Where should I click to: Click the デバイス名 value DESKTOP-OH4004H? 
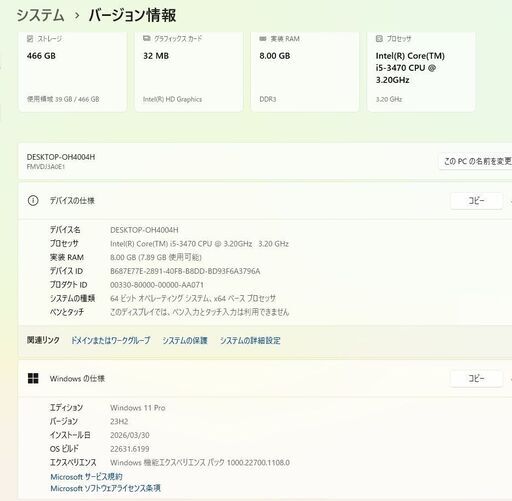[x=144, y=230]
